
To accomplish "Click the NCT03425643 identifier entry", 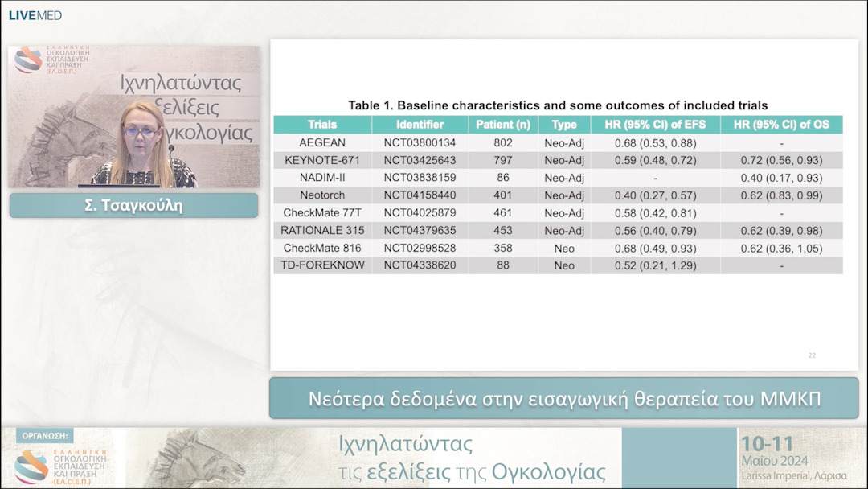I will point(420,160).
